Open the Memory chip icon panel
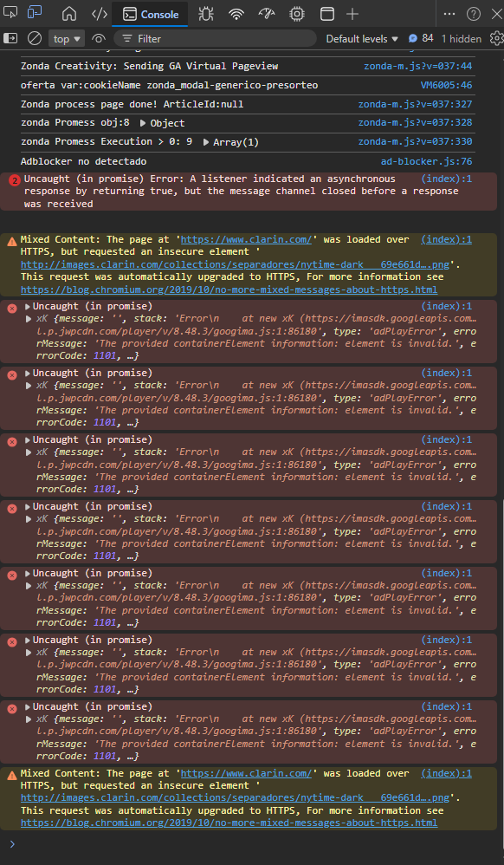The image size is (504, 865). [x=297, y=15]
